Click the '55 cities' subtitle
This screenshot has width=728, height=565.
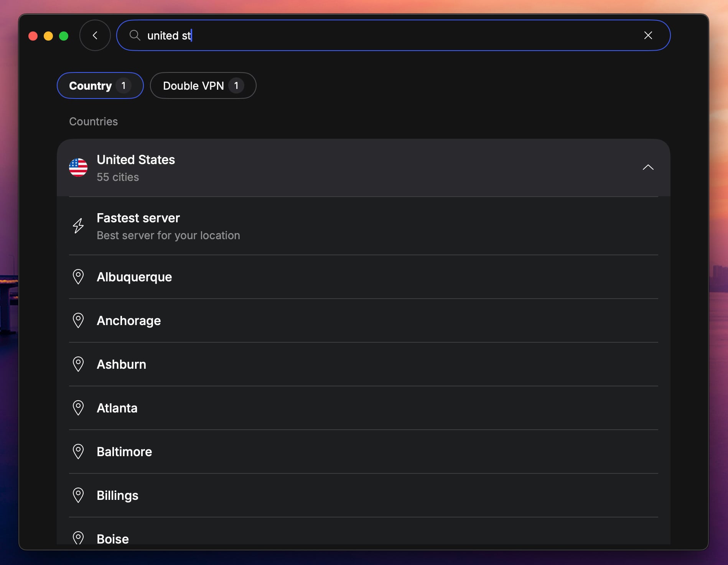(118, 177)
